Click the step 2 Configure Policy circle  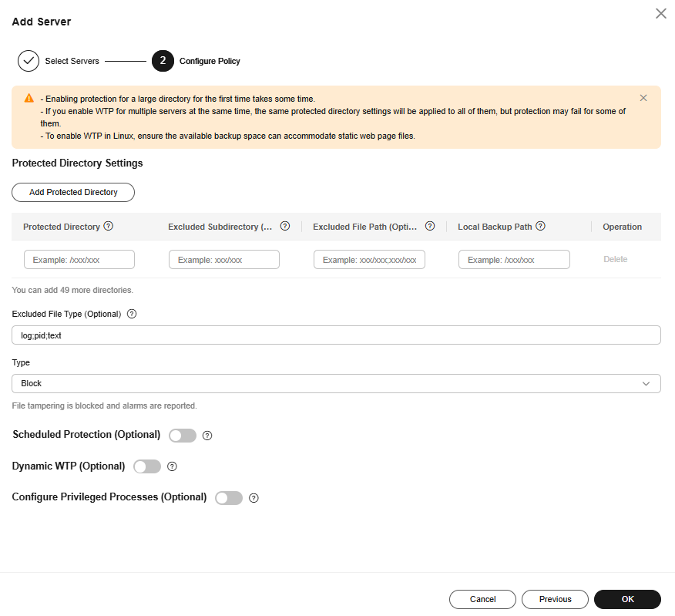coord(163,61)
